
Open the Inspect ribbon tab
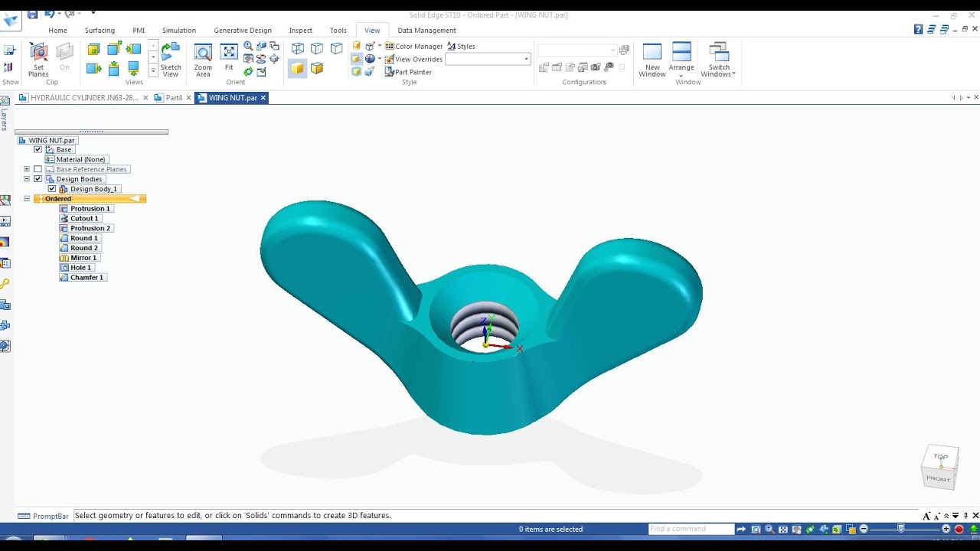pos(301,31)
